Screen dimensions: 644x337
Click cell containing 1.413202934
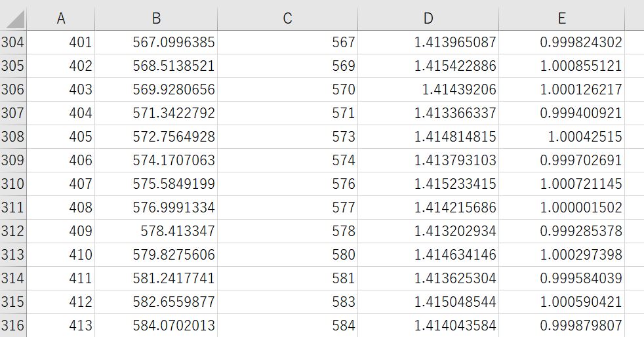(428, 231)
